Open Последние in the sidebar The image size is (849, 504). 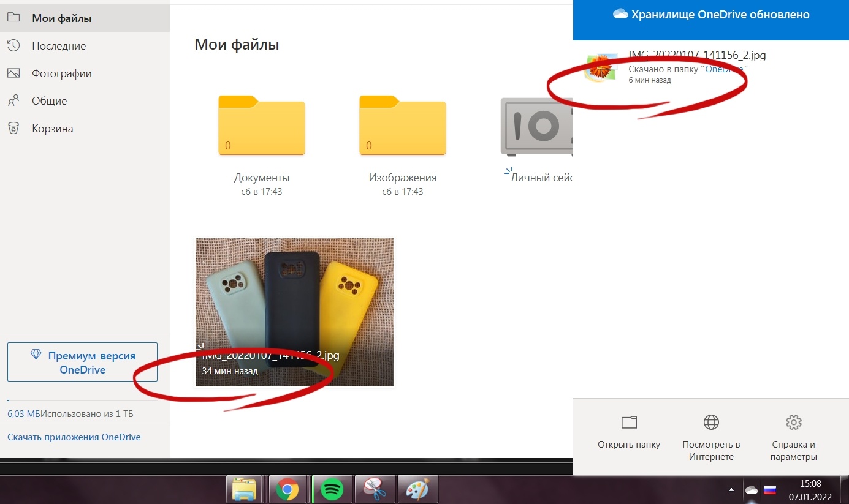(85, 46)
